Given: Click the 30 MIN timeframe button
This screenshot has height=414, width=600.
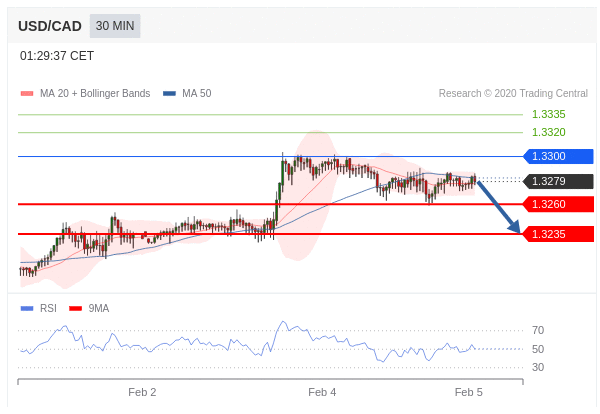Looking at the screenshot, I should pyautogui.click(x=115, y=26).
